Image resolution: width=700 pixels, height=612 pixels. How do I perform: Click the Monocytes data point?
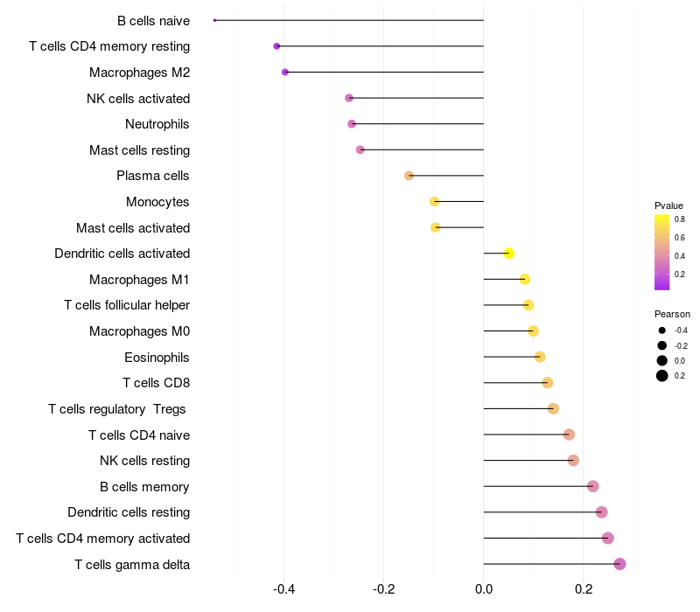(x=435, y=202)
